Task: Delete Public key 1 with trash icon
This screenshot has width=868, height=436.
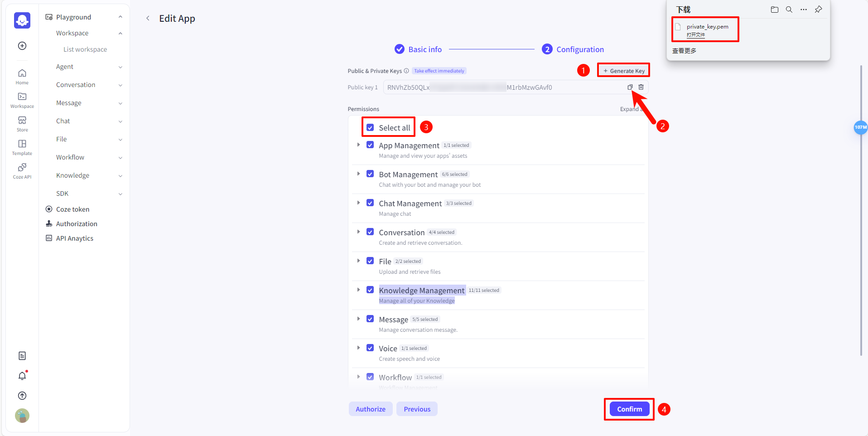Action: (x=641, y=87)
